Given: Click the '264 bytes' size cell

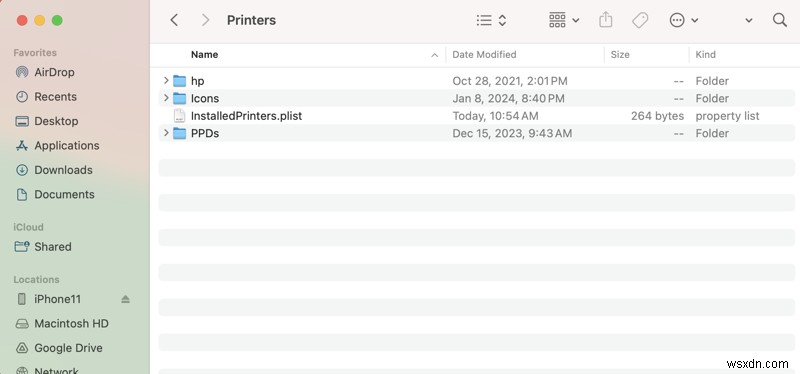Looking at the screenshot, I should [657, 116].
